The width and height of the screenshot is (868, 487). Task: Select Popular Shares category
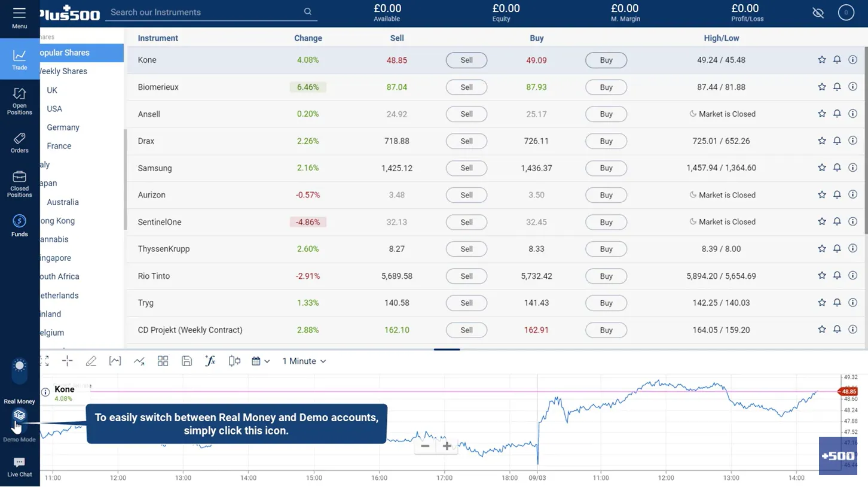(x=82, y=53)
